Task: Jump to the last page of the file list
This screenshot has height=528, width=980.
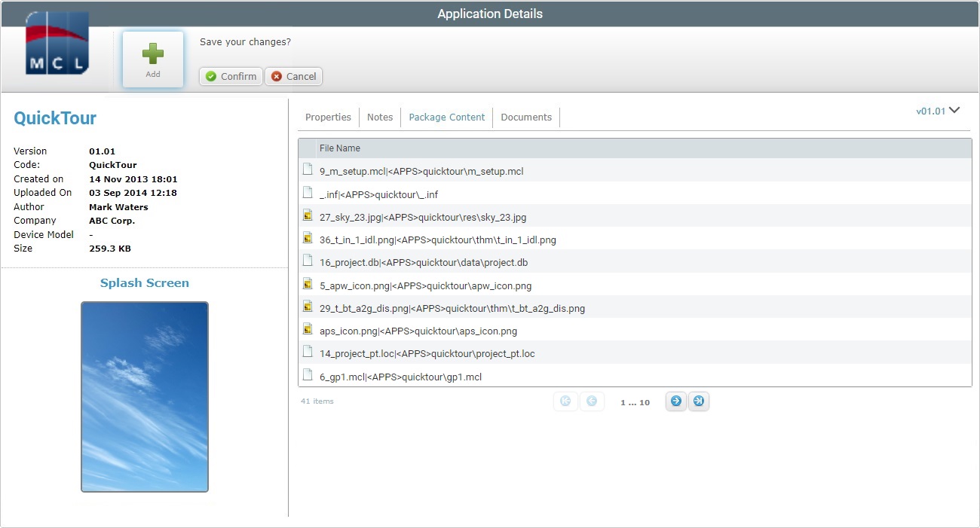Action: [698, 401]
